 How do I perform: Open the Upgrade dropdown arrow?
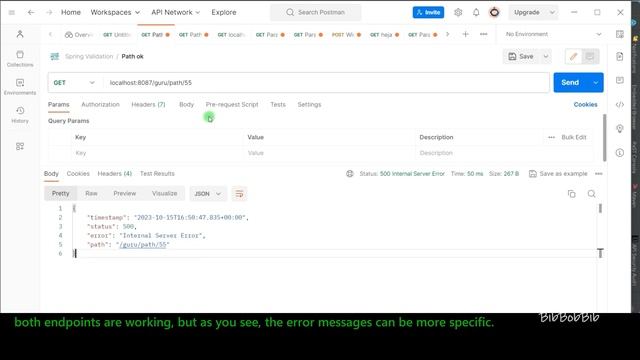[x=552, y=13]
